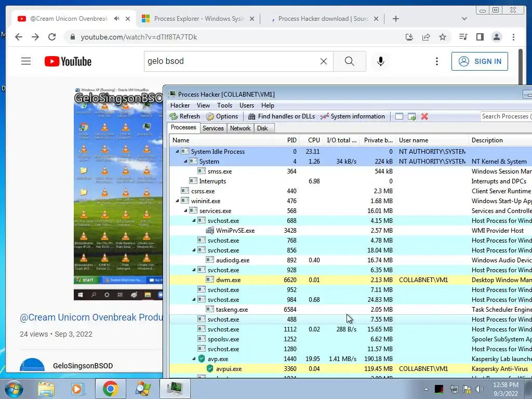Select the Processes tab

183,128
